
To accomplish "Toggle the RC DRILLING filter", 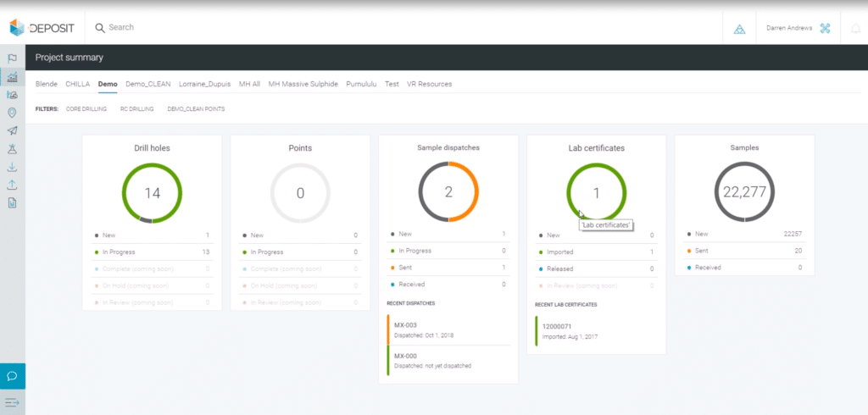I will point(136,108).
